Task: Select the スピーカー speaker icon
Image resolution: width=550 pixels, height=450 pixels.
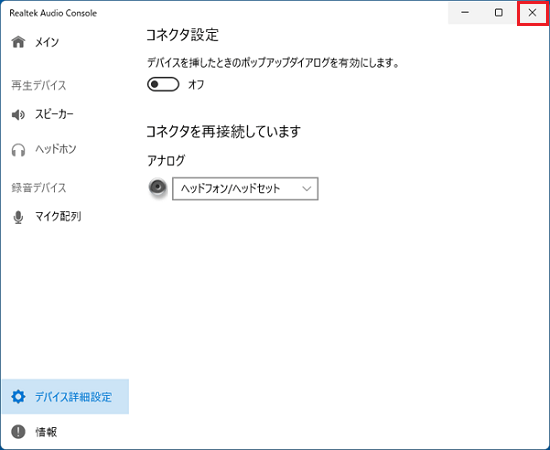Action: click(18, 115)
